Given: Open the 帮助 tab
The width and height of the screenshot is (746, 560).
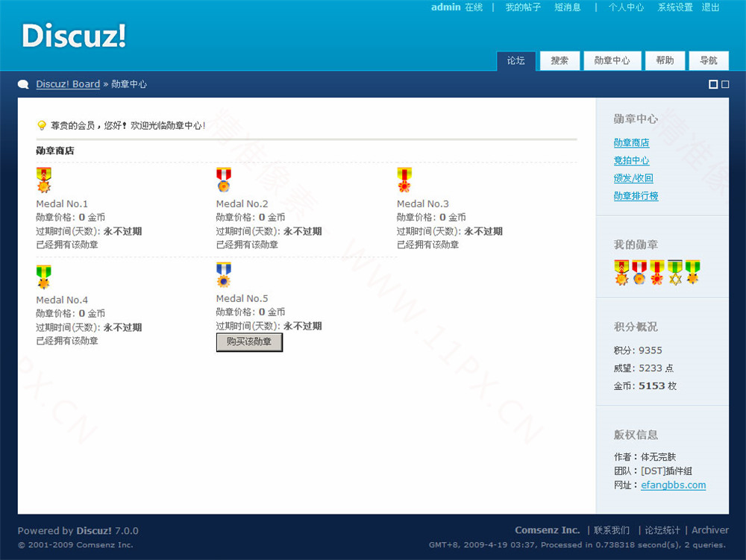Looking at the screenshot, I should [665, 60].
